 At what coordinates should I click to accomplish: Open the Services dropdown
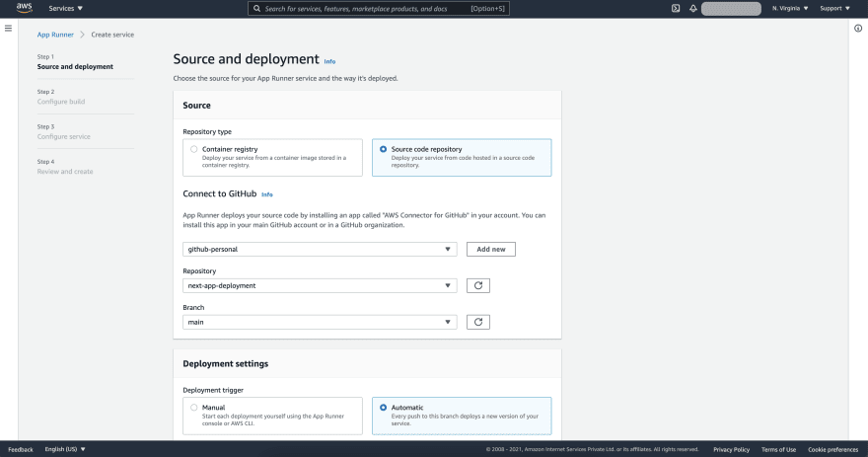(x=65, y=8)
